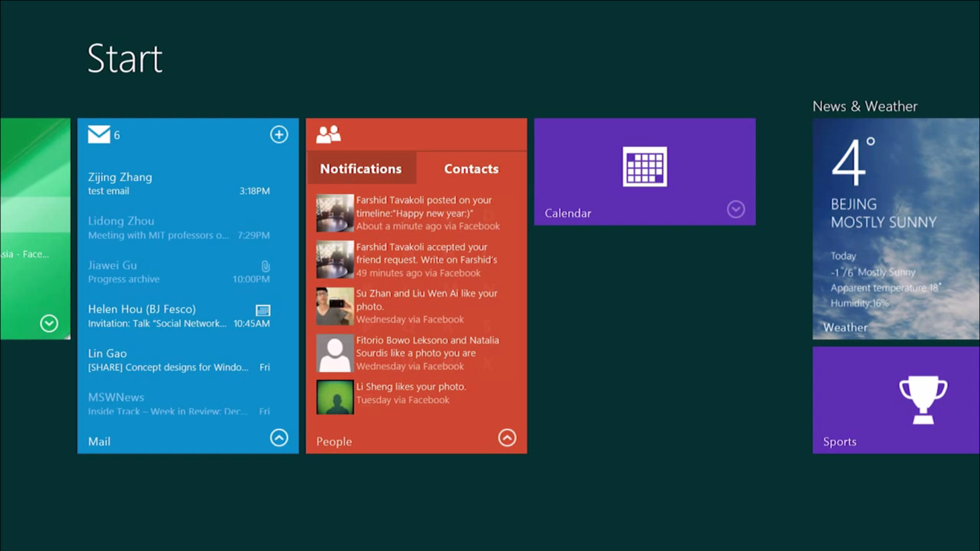980x551 pixels.
Task: Switch to the Notifications tab
Action: 361,169
